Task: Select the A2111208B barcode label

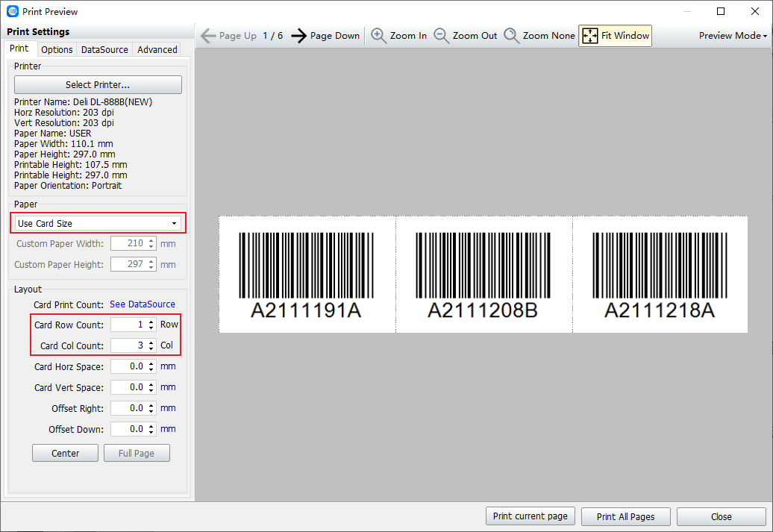Action: [483, 275]
